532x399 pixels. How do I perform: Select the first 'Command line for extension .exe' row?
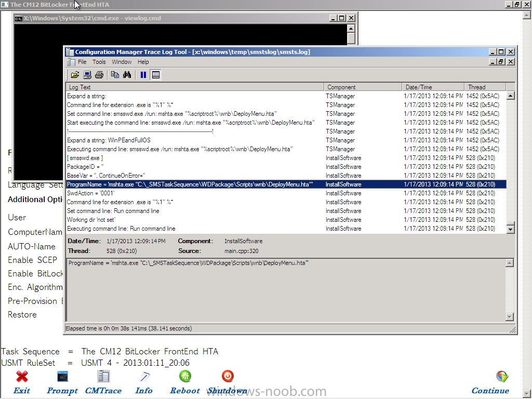click(x=286, y=105)
